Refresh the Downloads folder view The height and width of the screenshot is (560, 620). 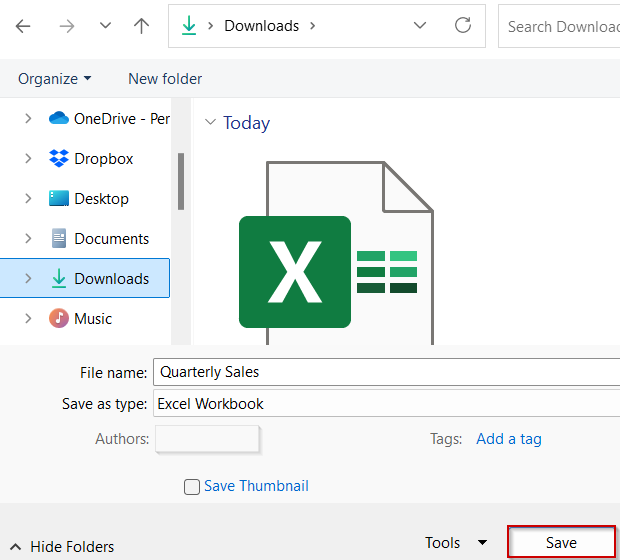point(463,25)
